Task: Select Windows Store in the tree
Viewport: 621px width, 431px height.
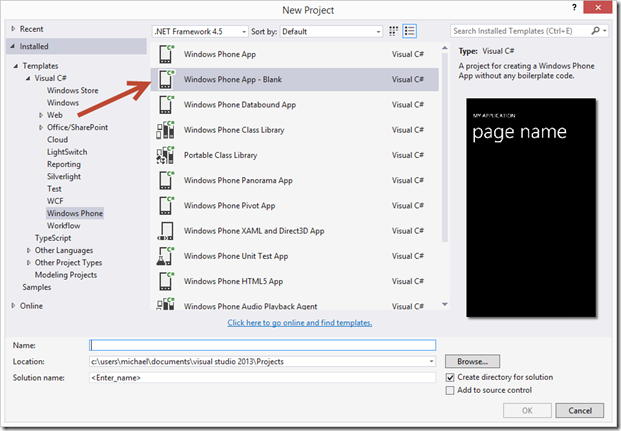Action: tap(72, 90)
